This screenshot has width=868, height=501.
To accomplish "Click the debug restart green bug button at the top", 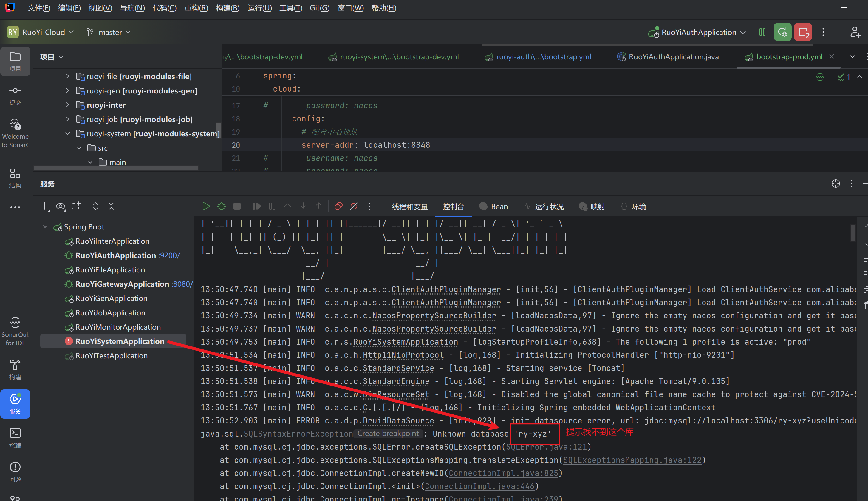I will 782,32.
